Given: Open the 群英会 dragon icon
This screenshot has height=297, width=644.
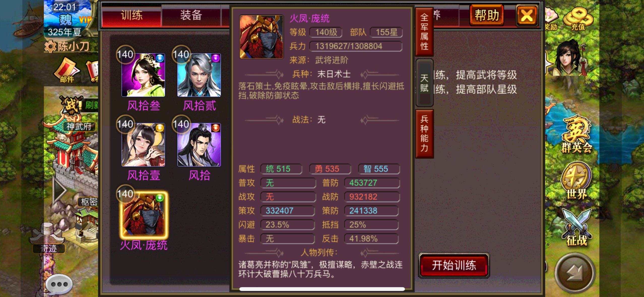Looking at the screenshot, I should click(576, 134).
